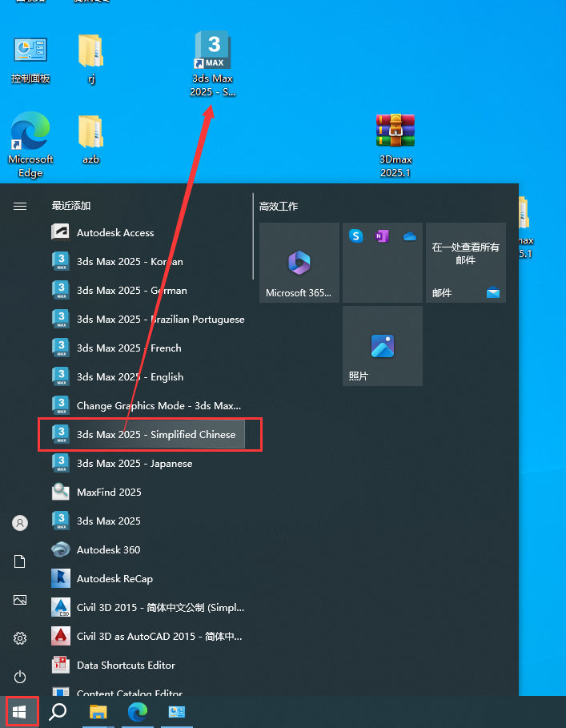The height and width of the screenshot is (728, 566).
Task: Open the OneDrive icon in the tile group
Action: coord(410,237)
